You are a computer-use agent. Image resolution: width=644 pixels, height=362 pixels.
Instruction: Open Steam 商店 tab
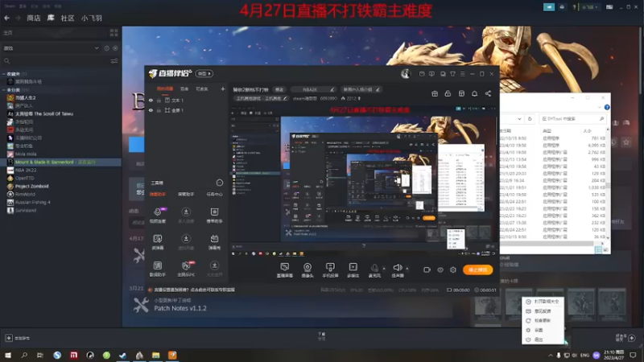[34, 18]
